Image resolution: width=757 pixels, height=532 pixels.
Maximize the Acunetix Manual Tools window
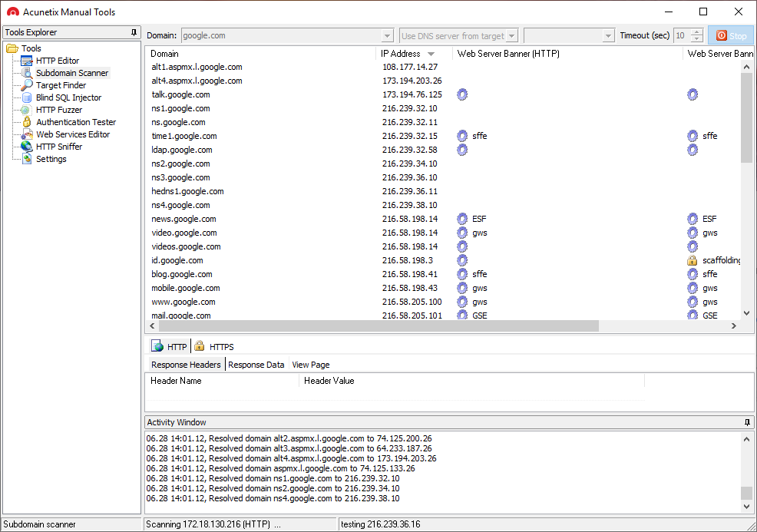click(703, 12)
